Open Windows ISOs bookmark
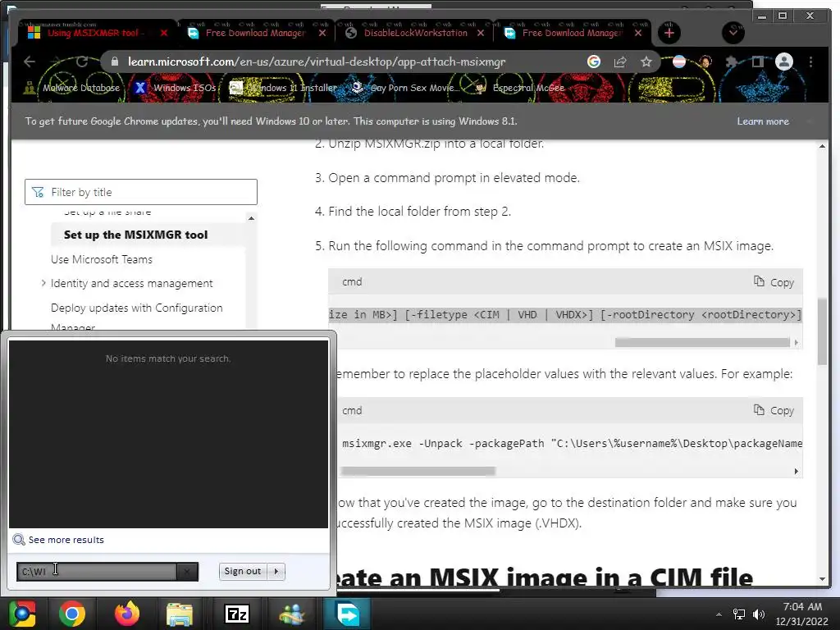This screenshot has width=840, height=630. point(176,88)
